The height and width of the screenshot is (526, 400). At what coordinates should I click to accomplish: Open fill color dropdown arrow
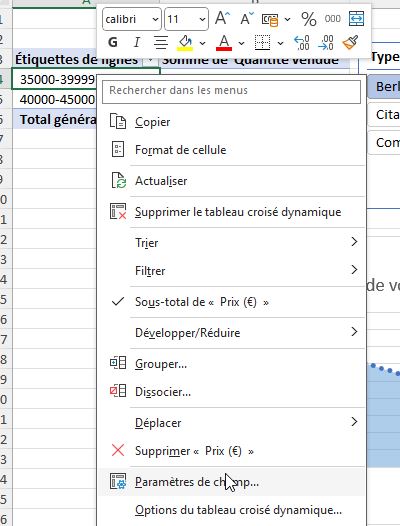tap(202, 43)
